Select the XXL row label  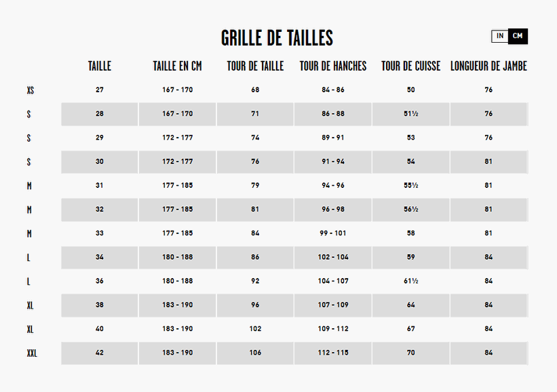click(32, 353)
